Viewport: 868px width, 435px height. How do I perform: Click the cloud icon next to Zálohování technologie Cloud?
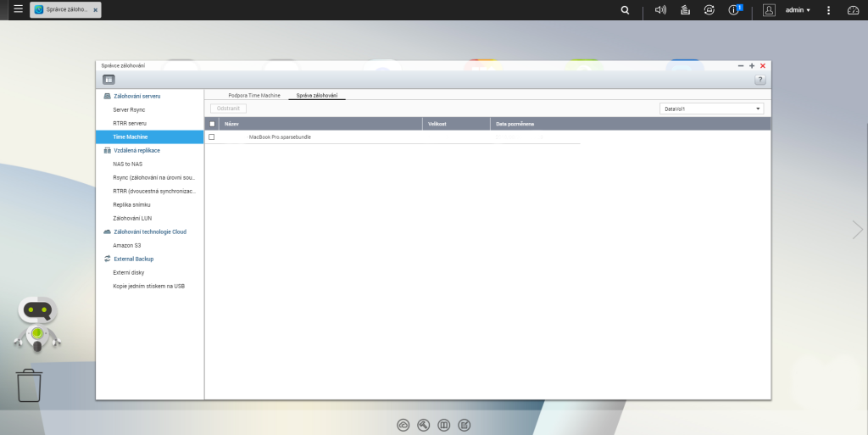point(108,231)
